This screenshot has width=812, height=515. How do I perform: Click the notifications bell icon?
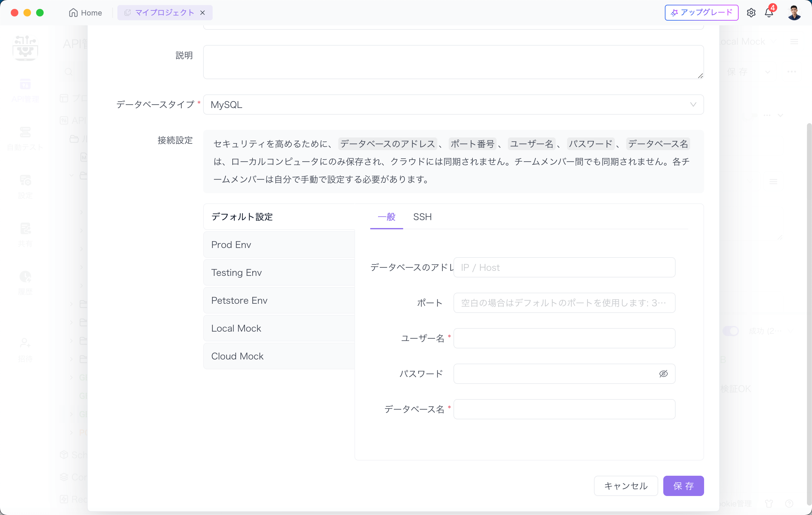769,12
